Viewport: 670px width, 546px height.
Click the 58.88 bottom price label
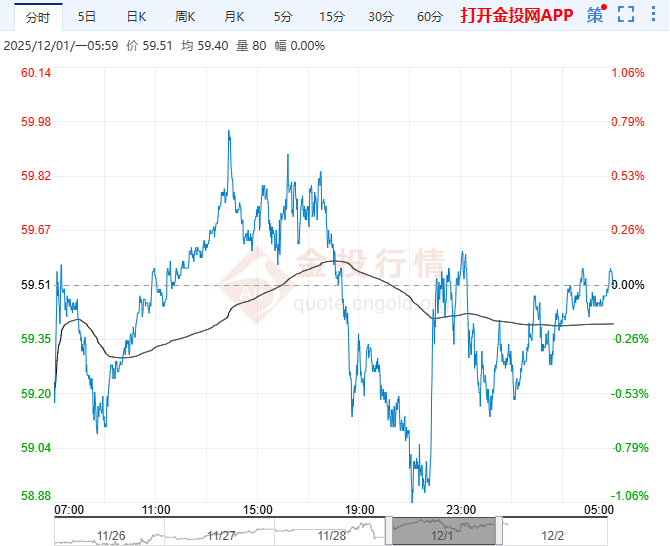click(36, 496)
